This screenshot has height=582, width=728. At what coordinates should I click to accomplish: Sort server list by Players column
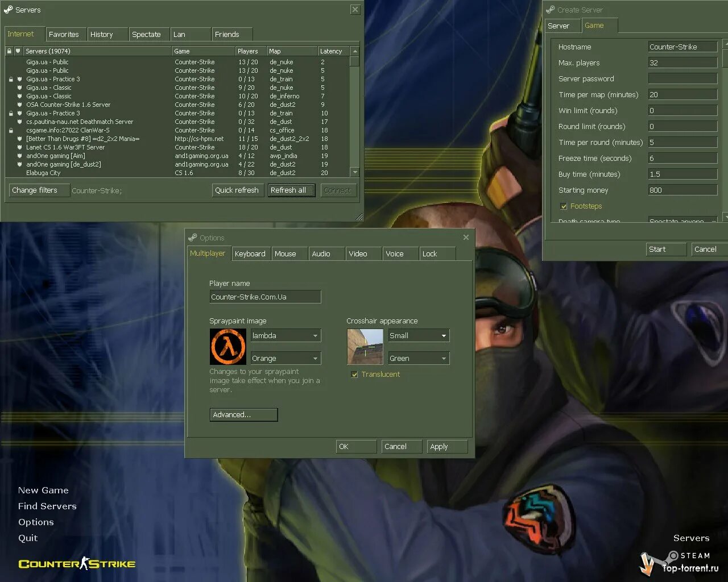coord(251,51)
